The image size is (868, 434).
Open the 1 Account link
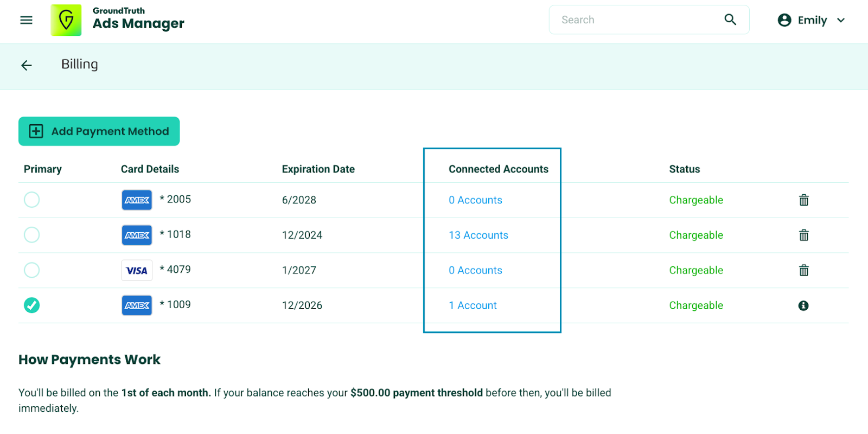click(x=473, y=305)
